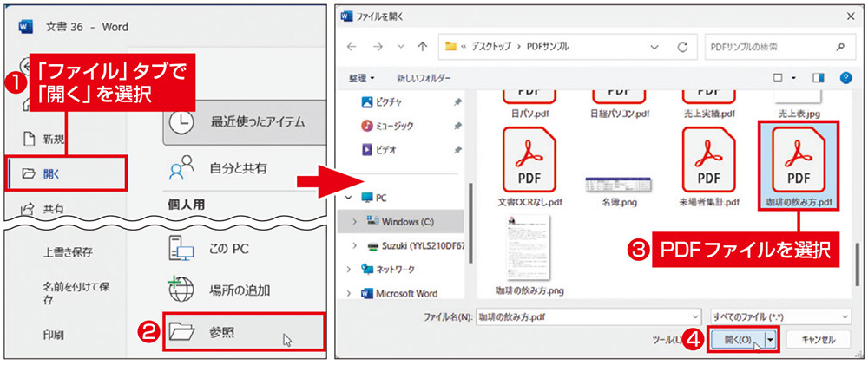This screenshot has height=365, width=868.
Task: Click the キャンセル button
Action: pyautogui.click(x=819, y=340)
